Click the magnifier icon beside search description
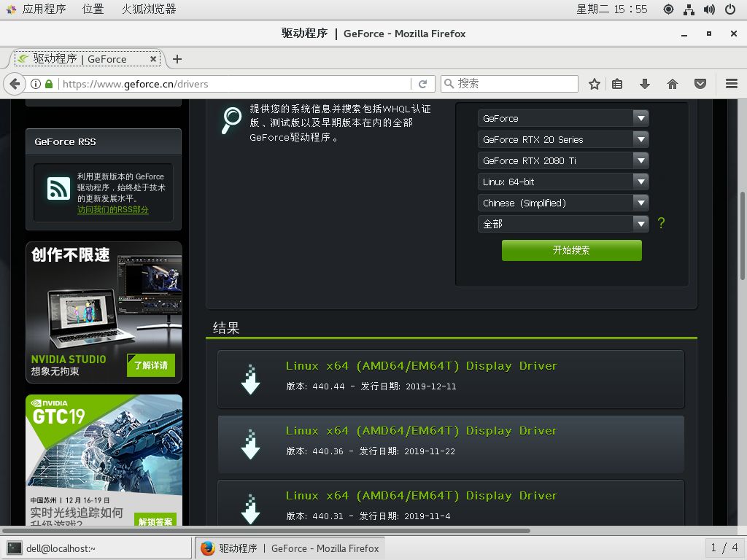This screenshot has width=747, height=560. click(x=232, y=120)
